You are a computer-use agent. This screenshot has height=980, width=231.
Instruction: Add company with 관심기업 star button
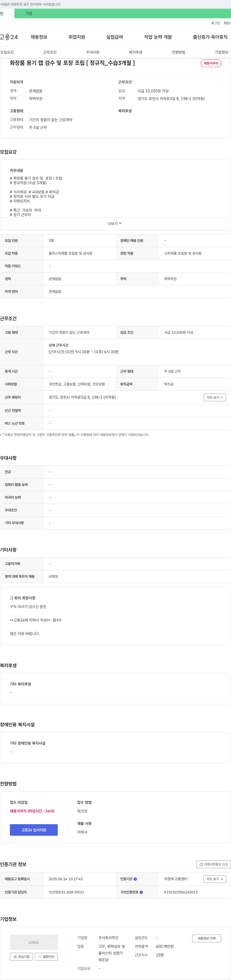21,956
